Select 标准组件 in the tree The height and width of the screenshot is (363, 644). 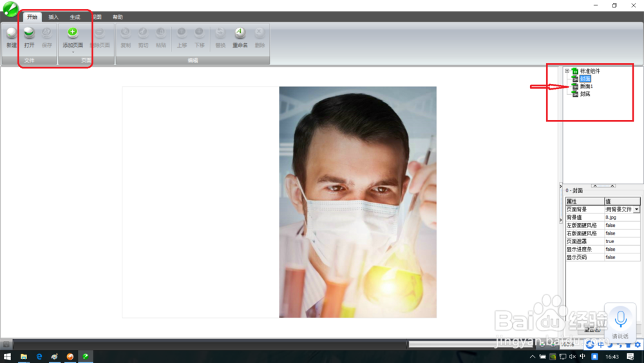pos(590,71)
